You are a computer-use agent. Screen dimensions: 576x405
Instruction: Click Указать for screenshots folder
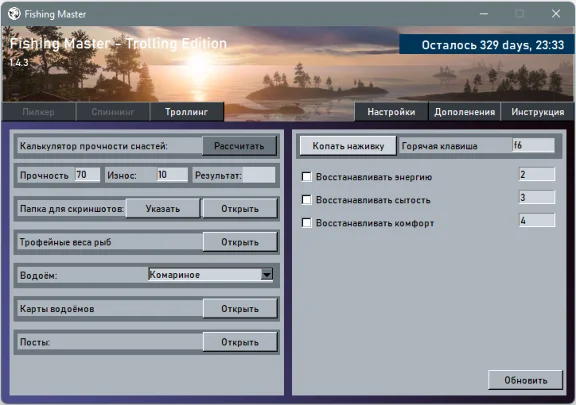click(163, 209)
